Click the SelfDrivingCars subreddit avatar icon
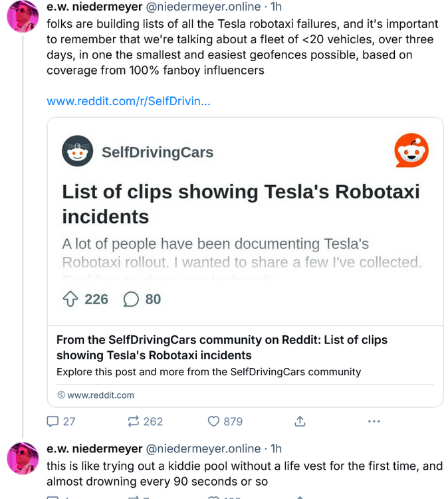 click(x=78, y=152)
